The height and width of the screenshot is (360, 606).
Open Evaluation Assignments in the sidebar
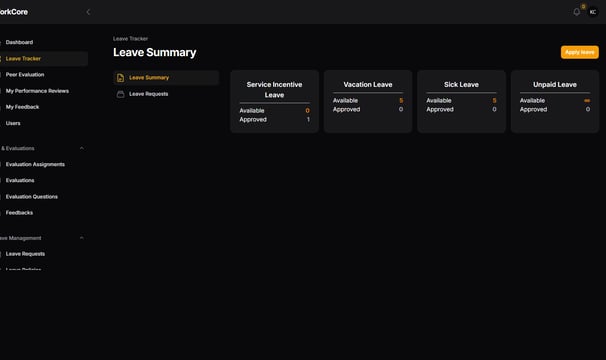(x=35, y=164)
